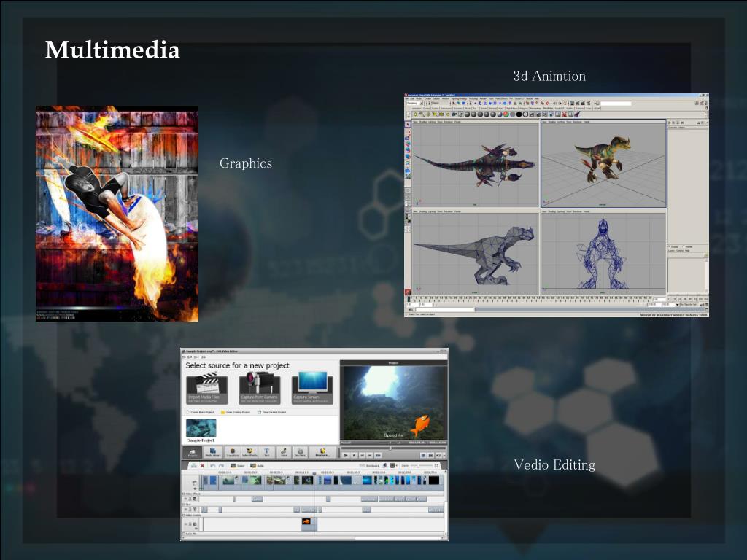Open Layers menu in Maya layer editor
The width and height of the screenshot is (747, 560).
pyautogui.click(x=671, y=251)
